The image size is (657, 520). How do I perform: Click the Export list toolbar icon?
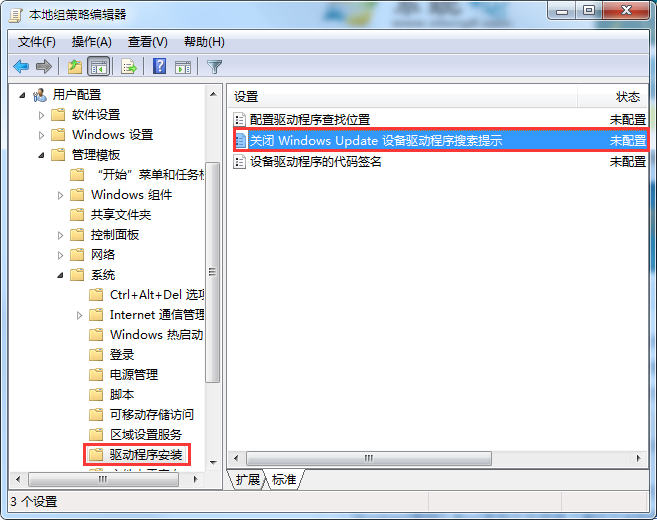pyautogui.click(x=129, y=67)
